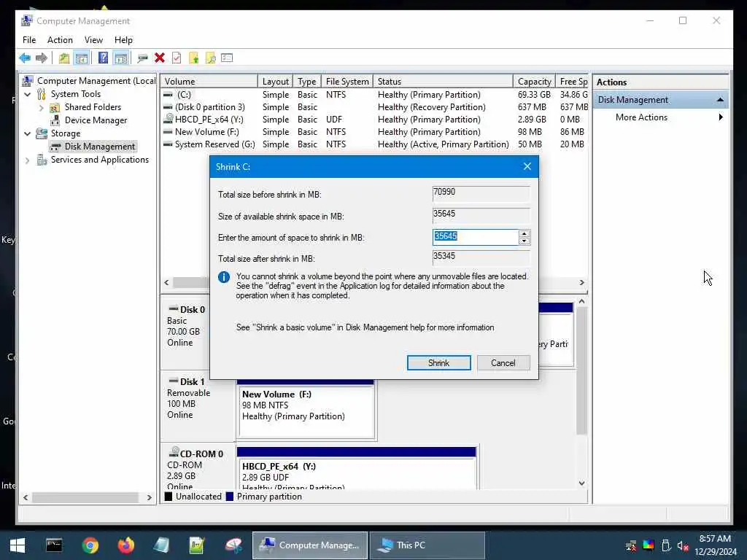Screen dimensions: 747x560
Task: Open the View menu
Action: 93,40
